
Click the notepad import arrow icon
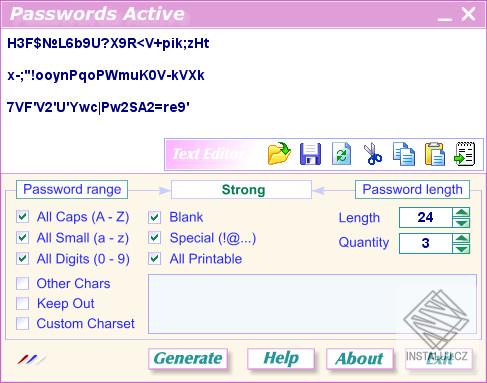click(x=465, y=154)
